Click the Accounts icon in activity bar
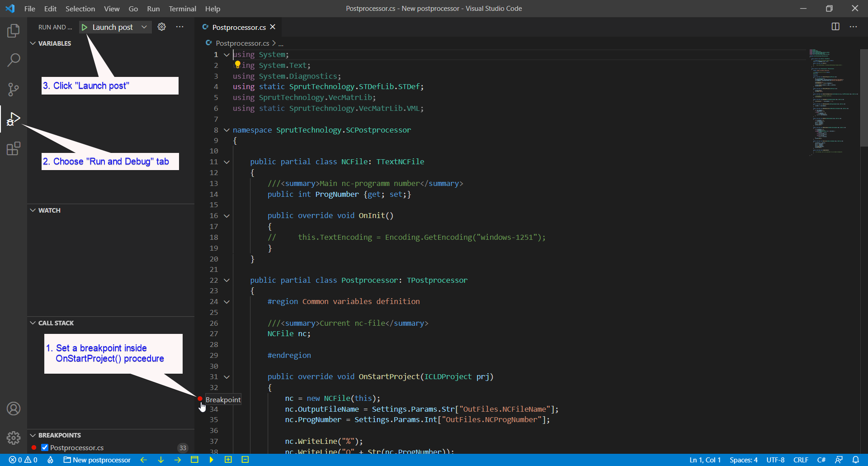This screenshot has width=868, height=466. click(14, 408)
